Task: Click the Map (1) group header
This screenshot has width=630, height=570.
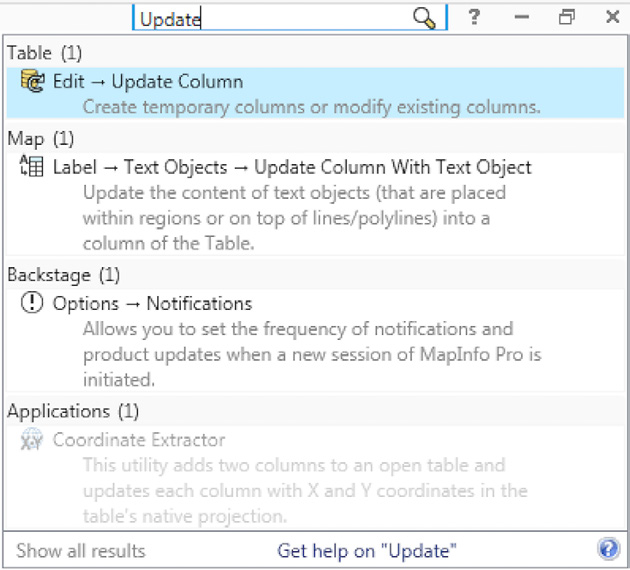Action: pyautogui.click(x=41, y=138)
